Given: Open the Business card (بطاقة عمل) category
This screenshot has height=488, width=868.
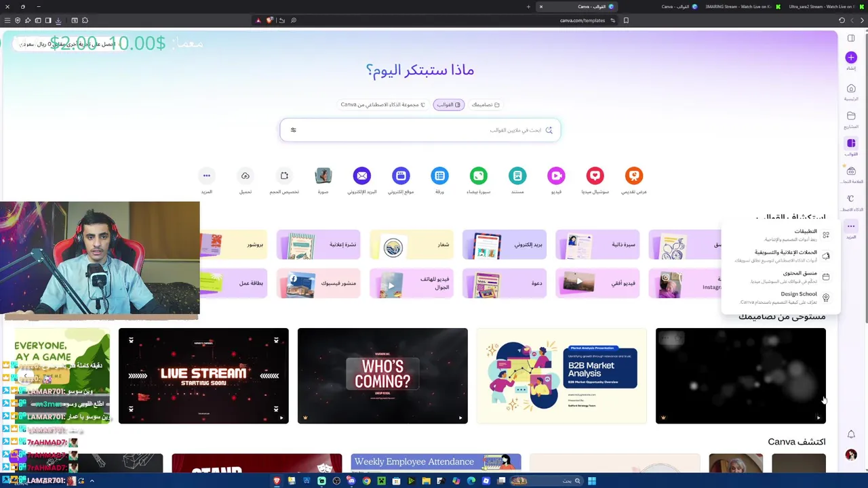Looking at the screenshot, I should (x=234, y=283).
